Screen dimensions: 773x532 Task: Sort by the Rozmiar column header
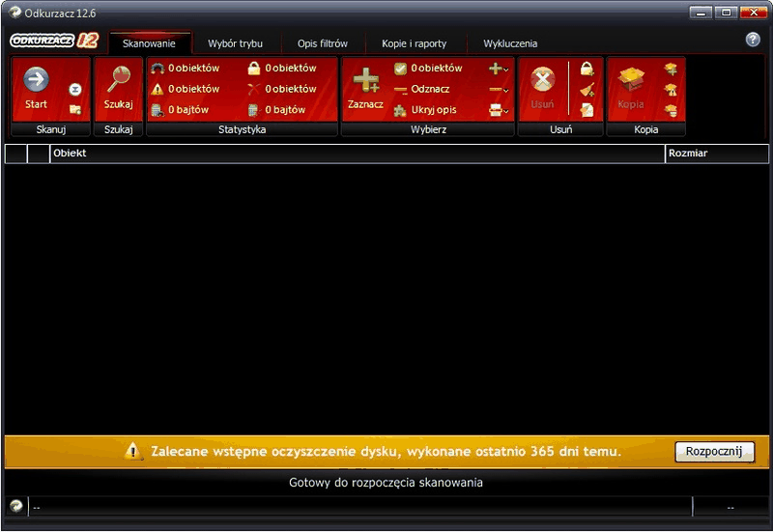[717, 154]
